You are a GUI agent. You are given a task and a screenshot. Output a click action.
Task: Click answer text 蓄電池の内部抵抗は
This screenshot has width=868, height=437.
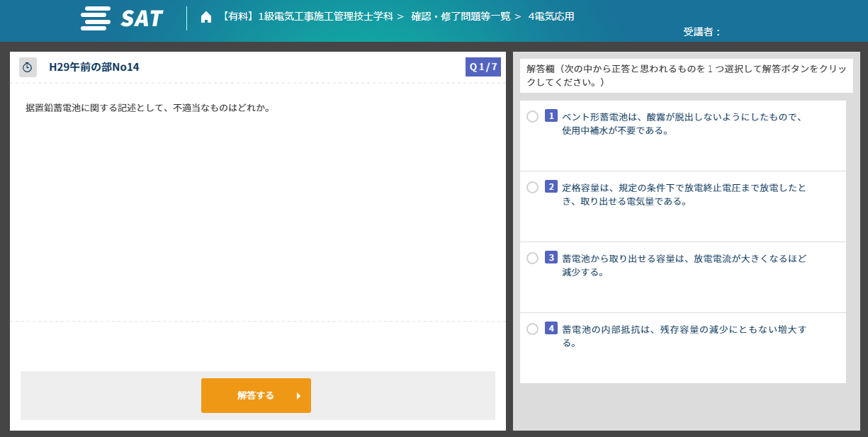[x=684, y=336]
